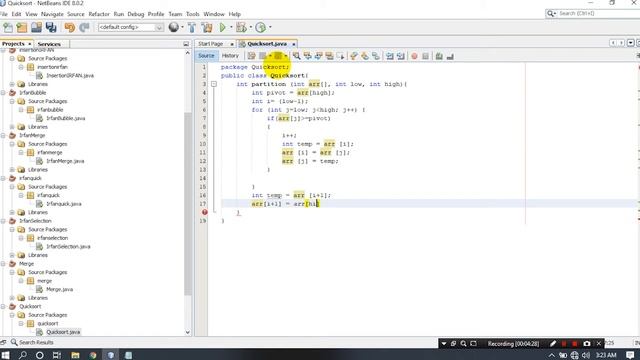Image resolution: width=640 pixels, height=360 pixels.
Task: Click the Comment icon in the editor toolbar
Action: tap(439, 56)
